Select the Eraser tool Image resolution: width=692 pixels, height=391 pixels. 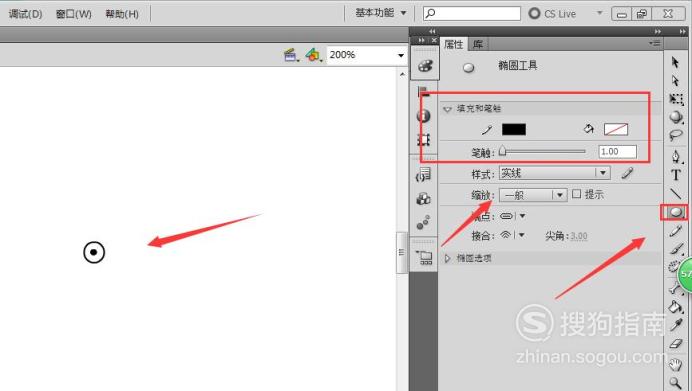tap(676, 344)
